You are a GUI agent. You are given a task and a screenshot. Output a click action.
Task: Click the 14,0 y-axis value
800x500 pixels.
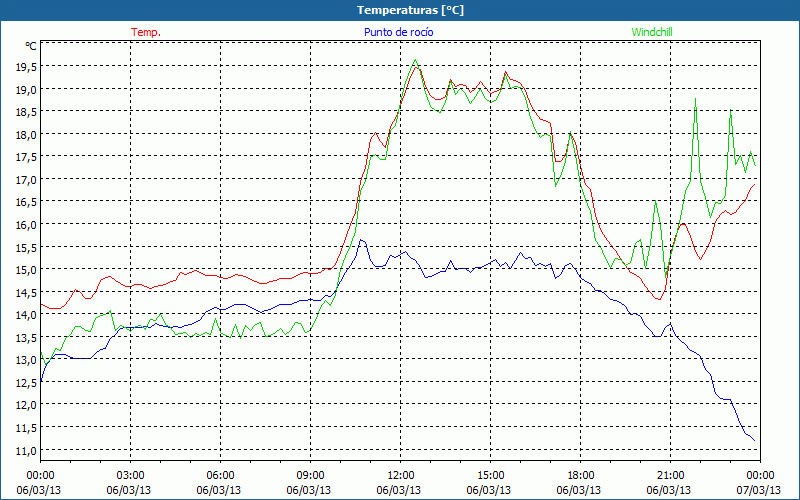click(x=26, y=315)
